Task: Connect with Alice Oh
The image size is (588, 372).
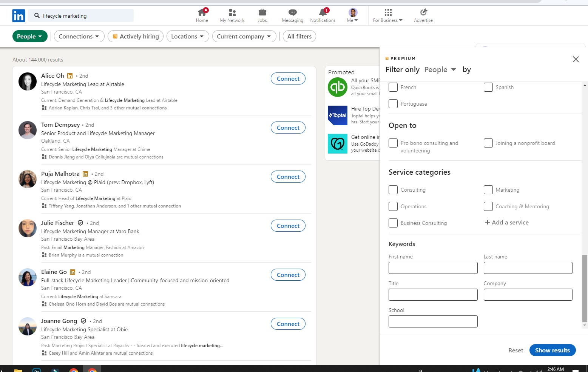Action: 288,78
